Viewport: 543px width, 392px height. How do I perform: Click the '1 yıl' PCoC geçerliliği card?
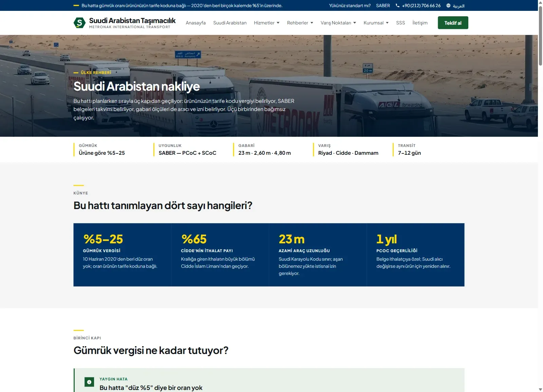click(415, 255)
